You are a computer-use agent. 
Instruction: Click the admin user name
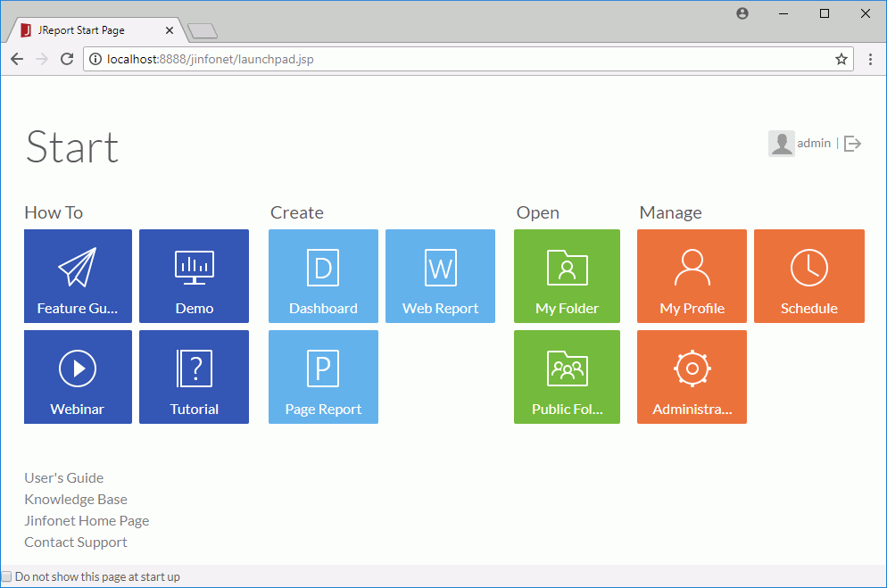click(814, 144)
